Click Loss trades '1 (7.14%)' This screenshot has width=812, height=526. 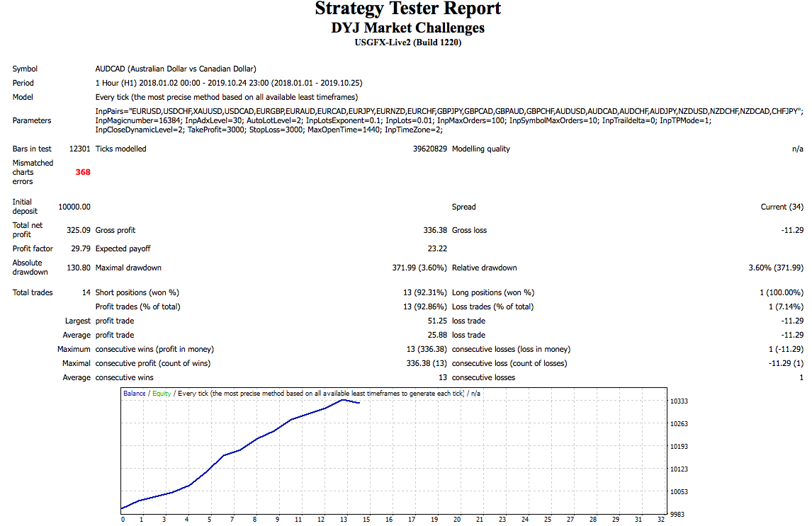click(786, 307)
